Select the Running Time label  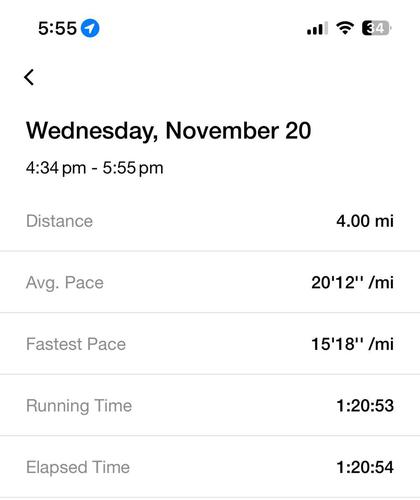pos(79,406)
